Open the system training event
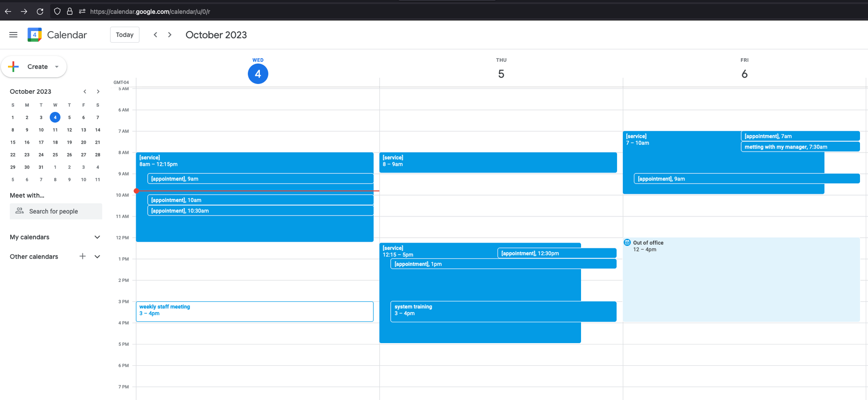Image resolution: width=868 pixels, height=400 pixels. (504, 312)
